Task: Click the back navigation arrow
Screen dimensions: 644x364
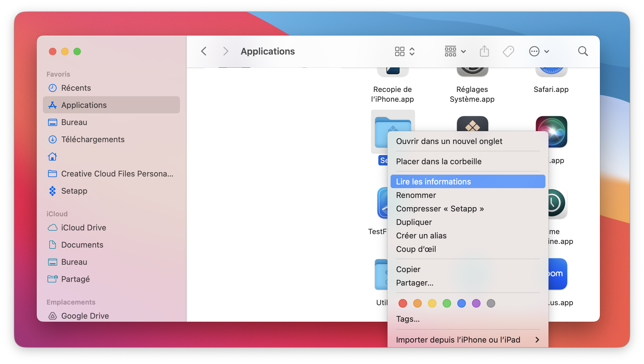Action: [204, 51]
